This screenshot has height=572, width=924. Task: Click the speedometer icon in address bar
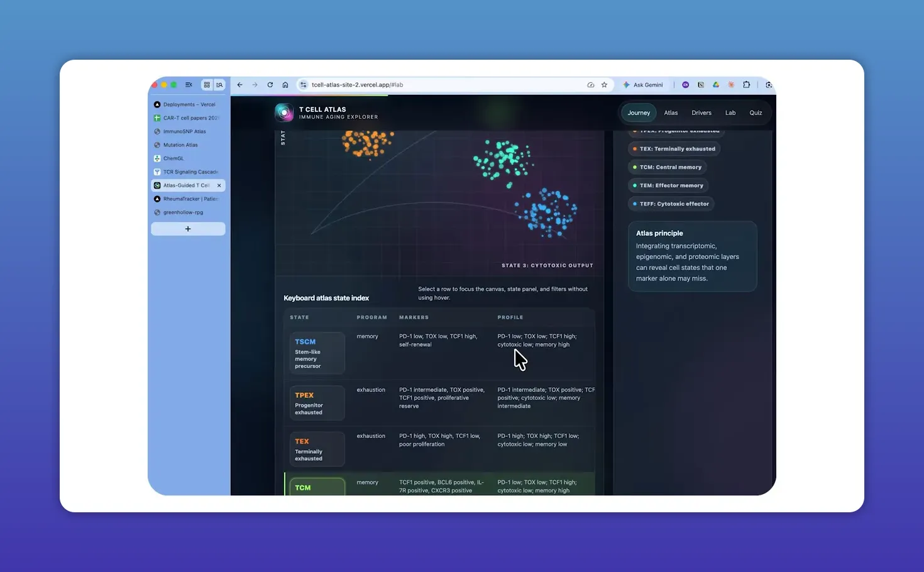pyautogui.click(x=591, y=85)
